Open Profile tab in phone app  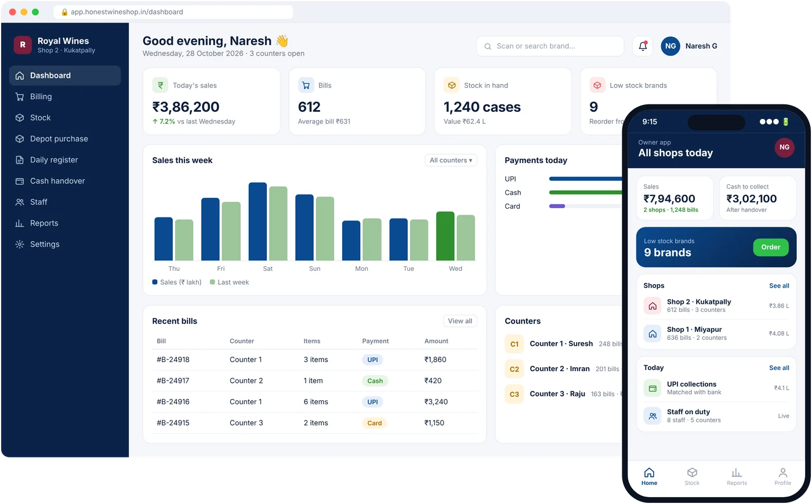click(782, 477)
